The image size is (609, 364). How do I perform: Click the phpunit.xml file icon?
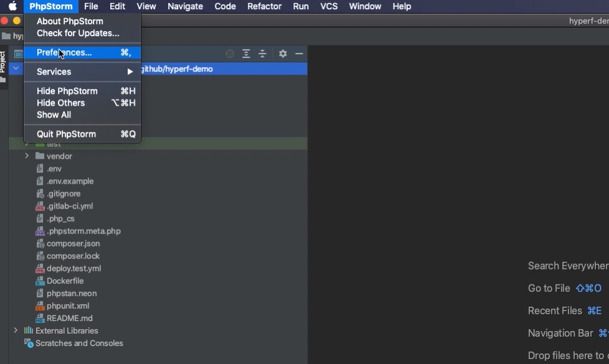(x=40, y=306)
